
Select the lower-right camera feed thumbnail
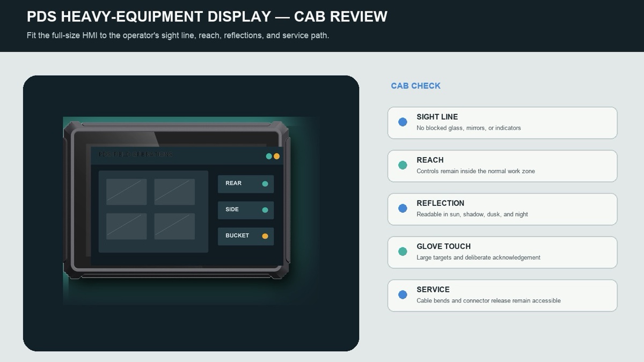174,226
